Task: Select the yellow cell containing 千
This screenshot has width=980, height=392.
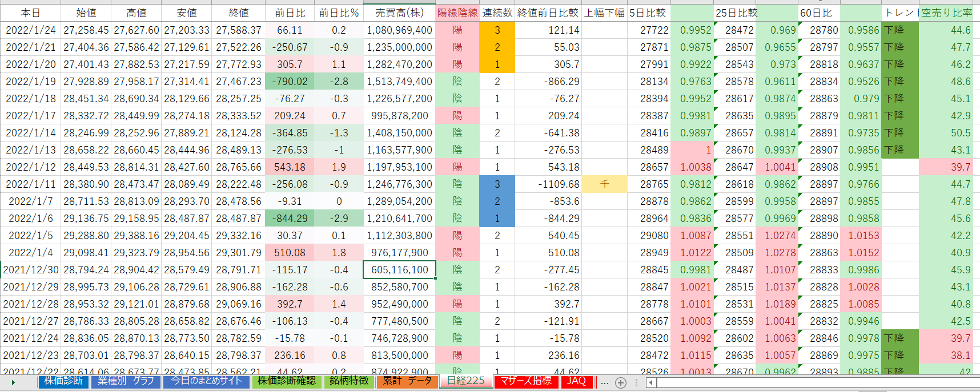Action: pos(604,184)
